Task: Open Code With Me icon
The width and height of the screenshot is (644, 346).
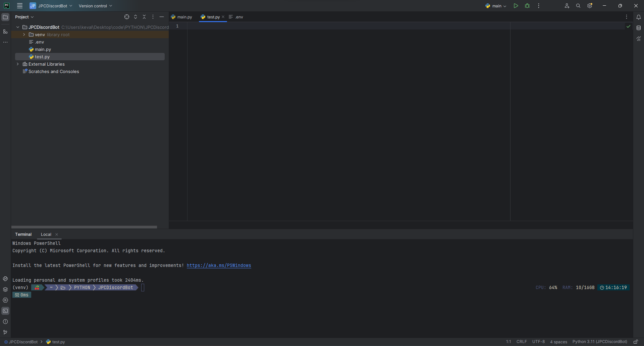Action: tap(567, 6)
